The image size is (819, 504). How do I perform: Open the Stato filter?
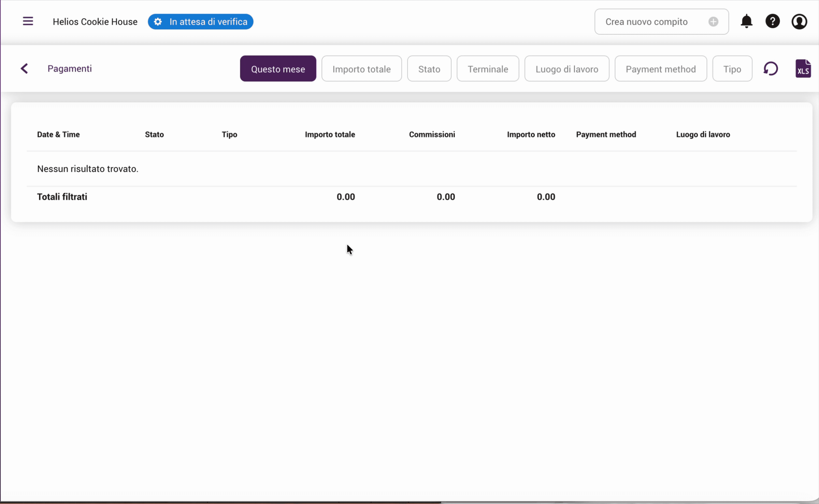pos(429,69)
